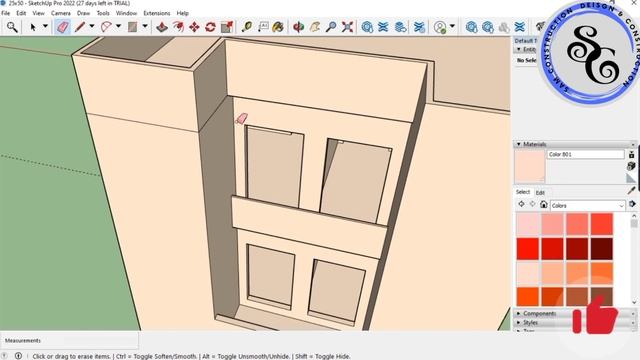Viewport: 640px width, 360px height.
Task: Open the Extension Manager icon
Action: [419, 27]
